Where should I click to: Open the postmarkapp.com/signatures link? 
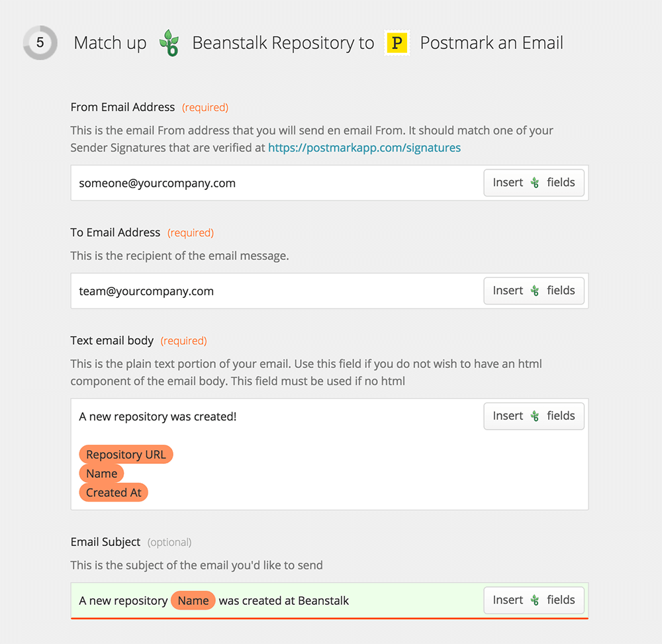coord(364,147)
